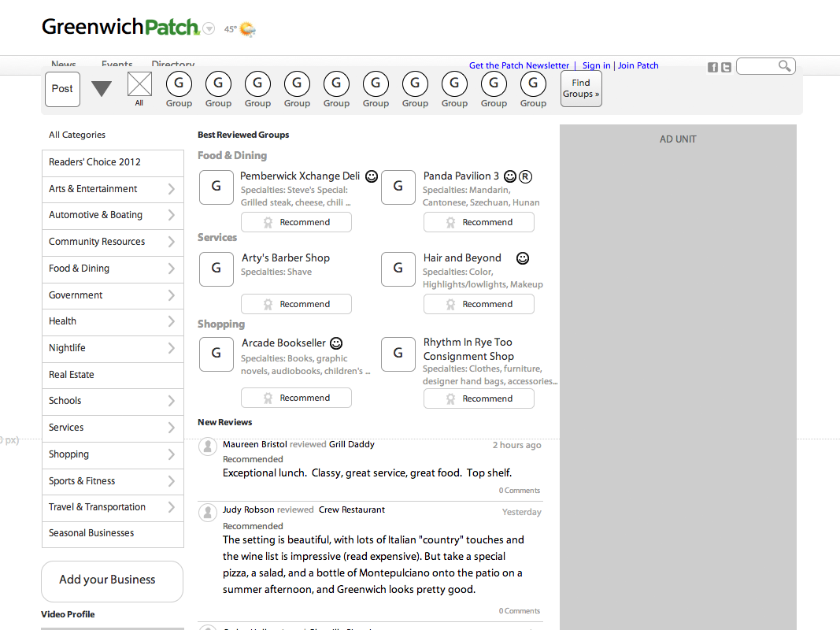Open Rhythm In Rye Too group thumbnail
Image resolution: width=840 pixels, height=630 pixels.
(x=398, y=354)
